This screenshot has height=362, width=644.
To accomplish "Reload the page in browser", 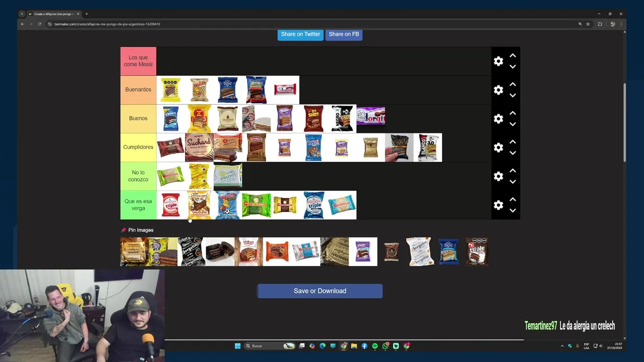I will (x=40, y=24).
